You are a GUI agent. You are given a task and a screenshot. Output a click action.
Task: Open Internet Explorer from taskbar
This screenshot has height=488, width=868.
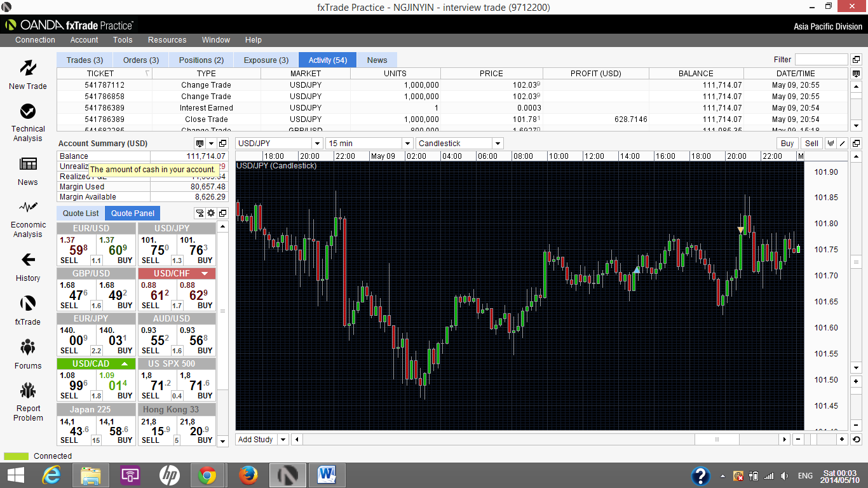pos(51,475)
